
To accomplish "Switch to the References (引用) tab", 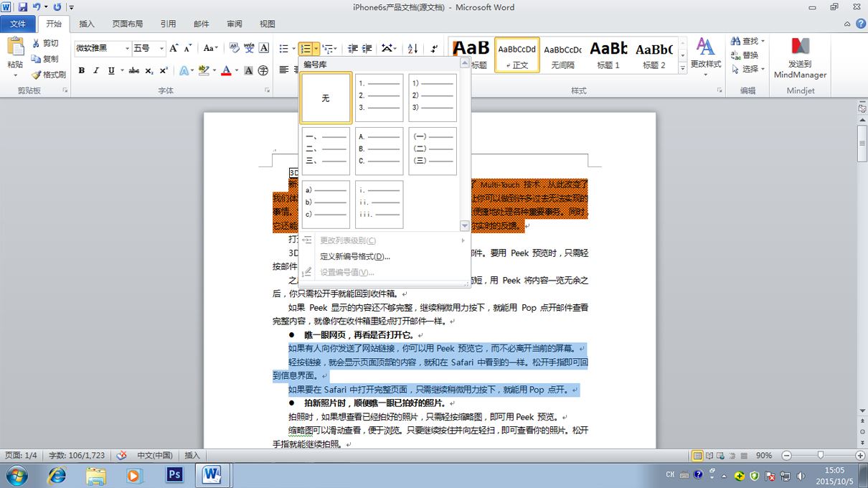I will pyautogui.click(x=168, y=24).
